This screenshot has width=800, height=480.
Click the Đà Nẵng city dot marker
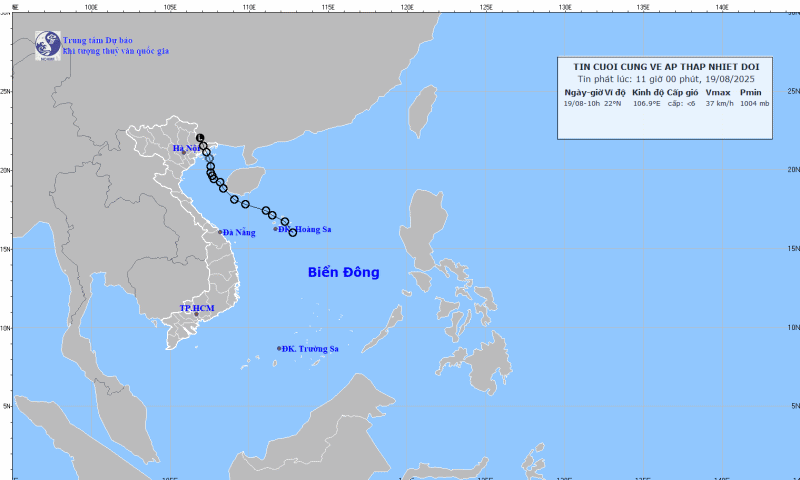(220, 232)
